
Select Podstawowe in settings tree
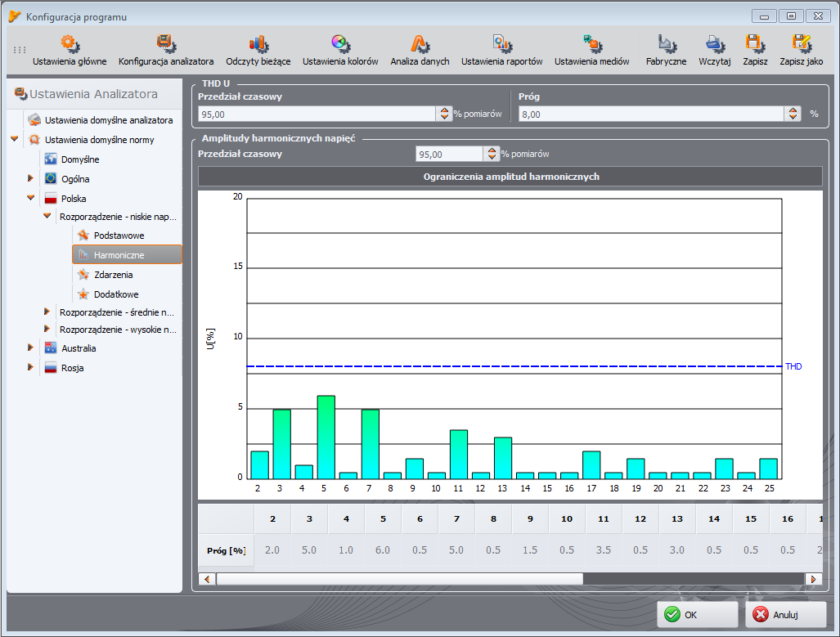(119, 236)
